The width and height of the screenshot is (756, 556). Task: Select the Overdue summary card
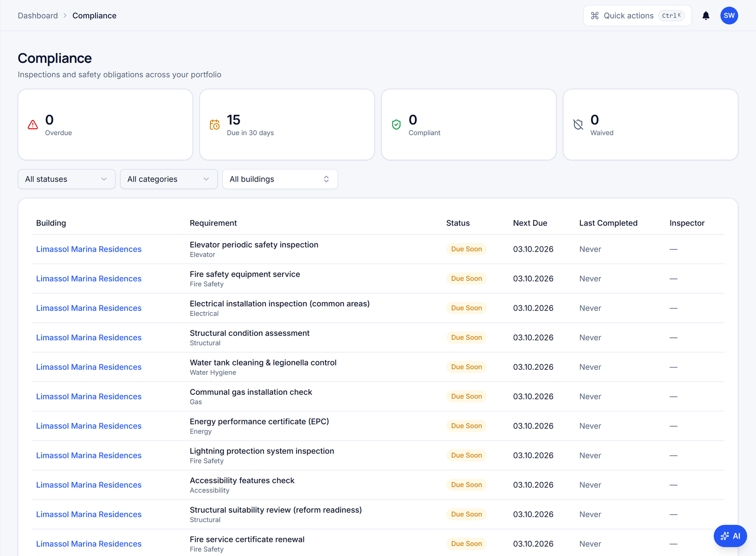(105, 125)
